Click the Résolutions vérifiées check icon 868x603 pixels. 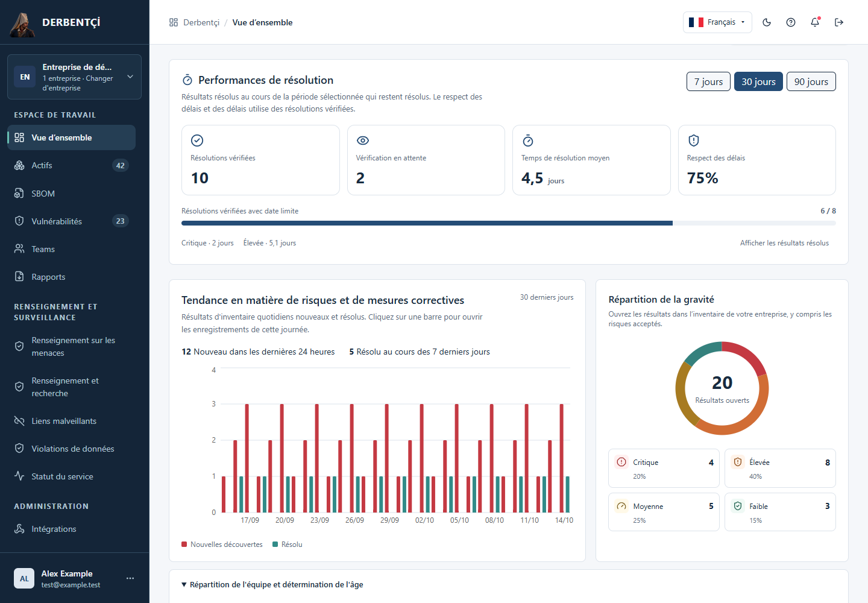pos(197,140)
